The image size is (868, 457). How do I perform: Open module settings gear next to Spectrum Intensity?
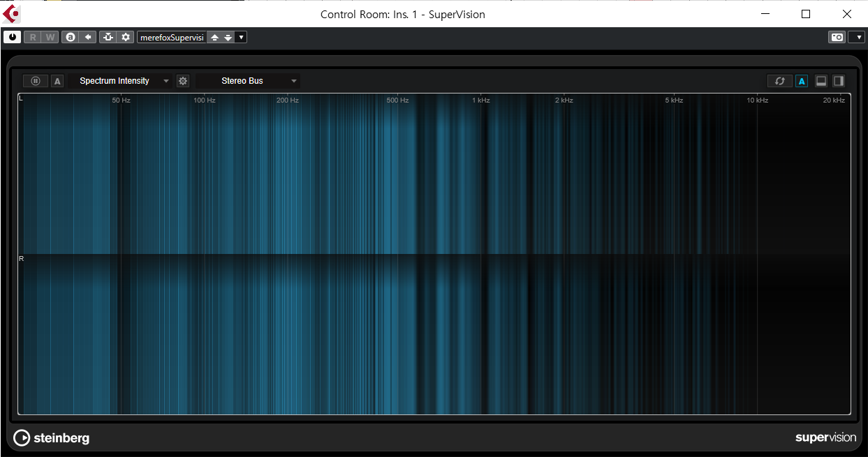coord(183,81)
